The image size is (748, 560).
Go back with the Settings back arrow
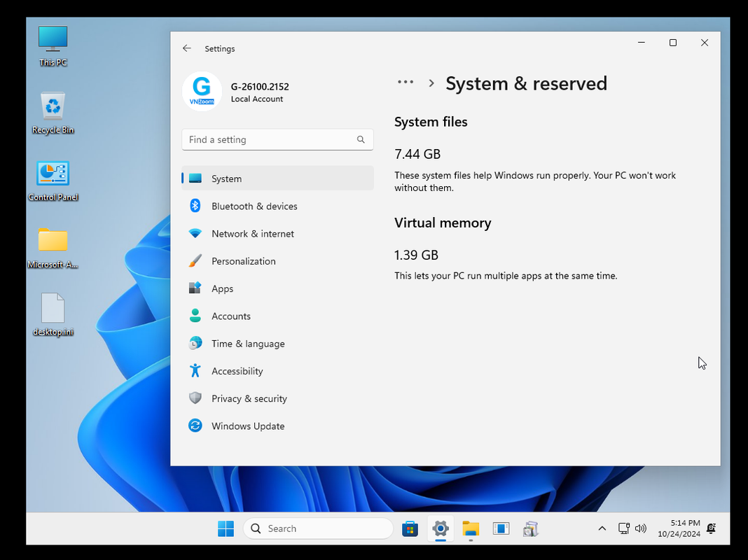[186, 48]
